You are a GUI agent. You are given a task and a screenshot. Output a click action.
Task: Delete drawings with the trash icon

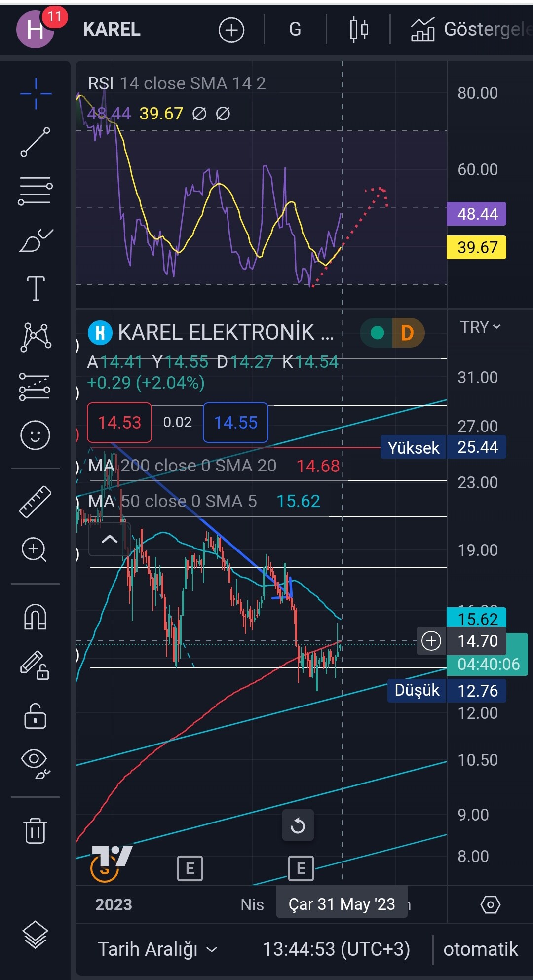coord(35,830)
